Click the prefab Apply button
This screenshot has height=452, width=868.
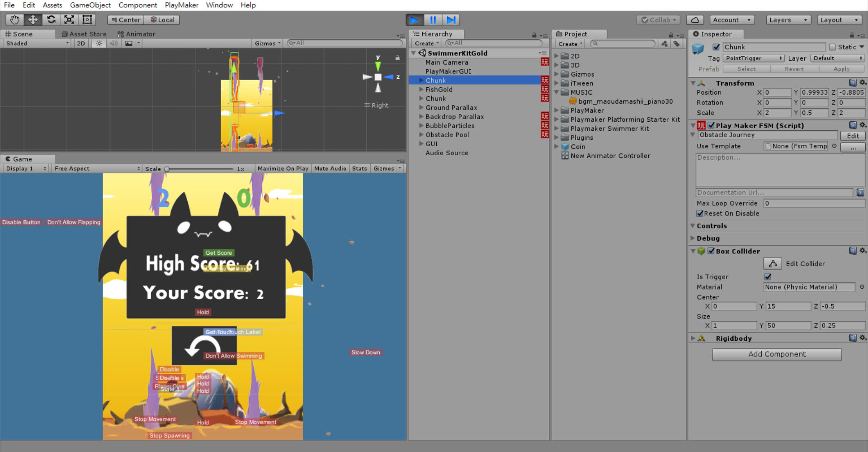pyautogui.click(x=841, y=69)
